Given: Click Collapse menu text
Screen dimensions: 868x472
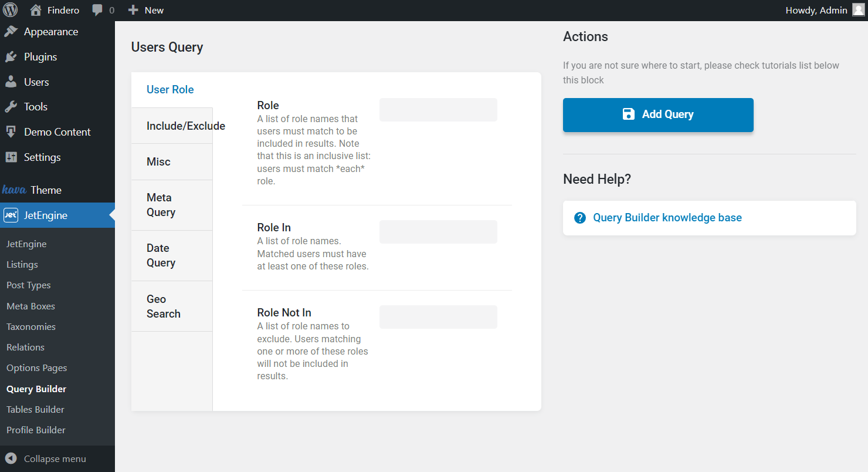Looking at the screenshot, I should [x=55, y=459].
